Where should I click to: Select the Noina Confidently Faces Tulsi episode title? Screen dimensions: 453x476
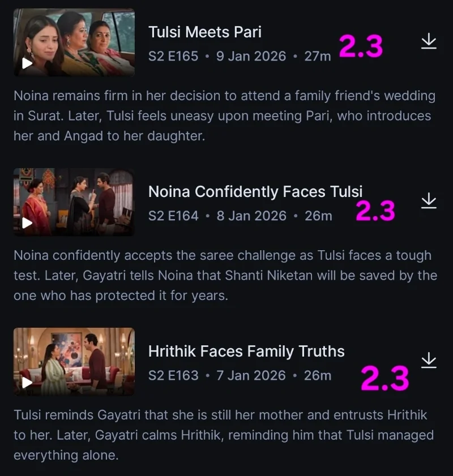coord(255,192)
